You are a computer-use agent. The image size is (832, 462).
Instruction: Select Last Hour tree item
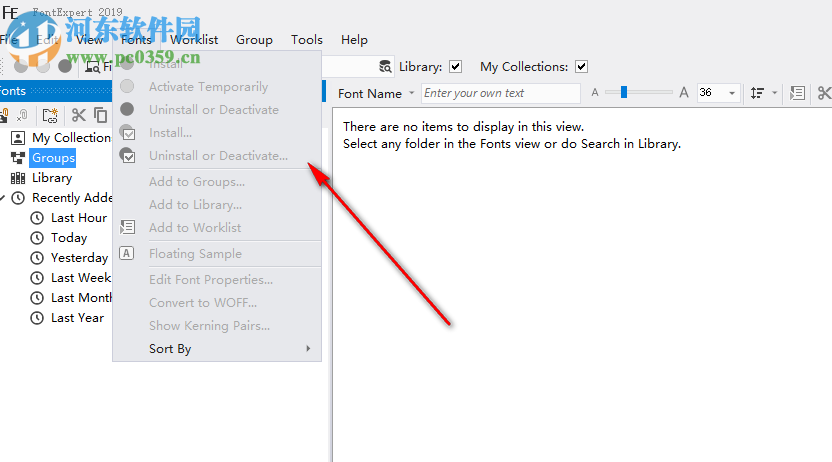pos(79,218)
